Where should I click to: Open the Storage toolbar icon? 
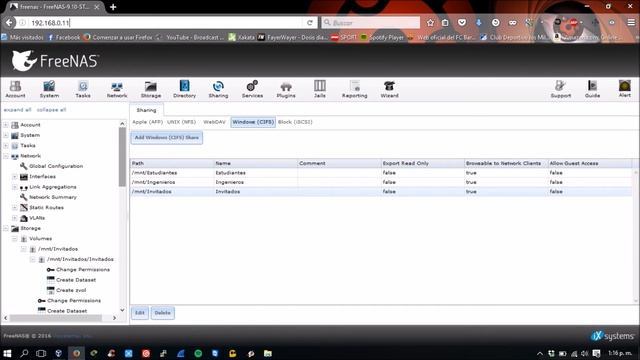pyautogui.click(x=151, y=89)
